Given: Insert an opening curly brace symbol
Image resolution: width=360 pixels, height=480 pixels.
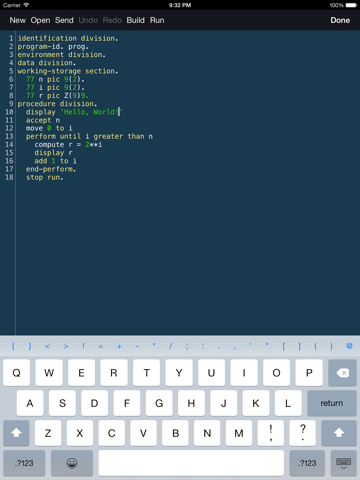Looking at the screenshot, I should 13,346.
